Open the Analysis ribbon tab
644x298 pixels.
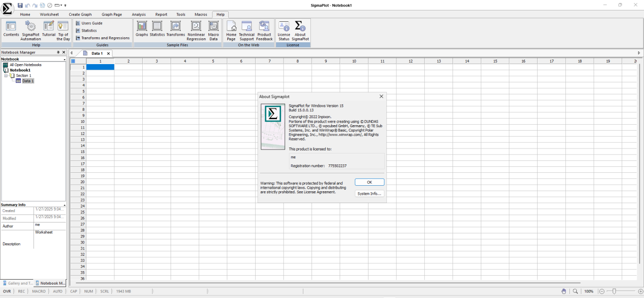click(x=139, y=14)
